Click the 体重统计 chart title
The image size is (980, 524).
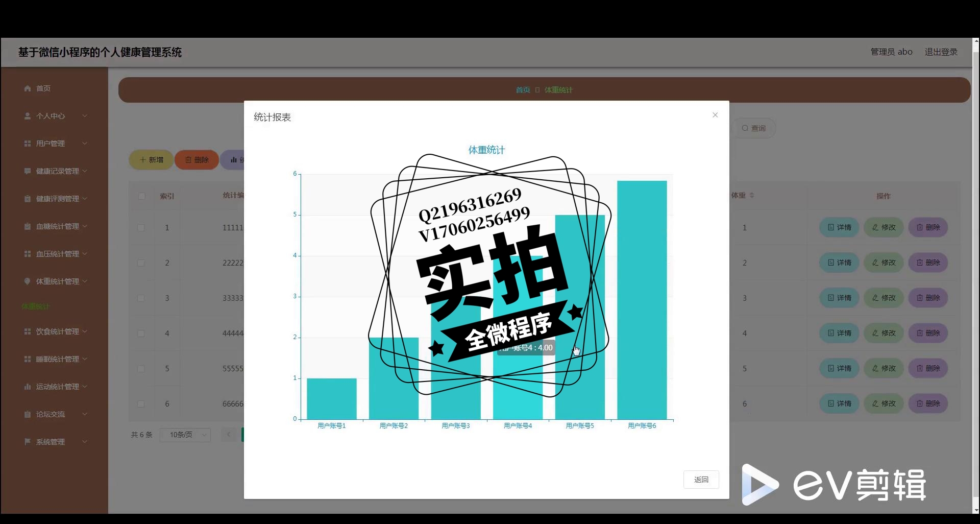(486, 150)
